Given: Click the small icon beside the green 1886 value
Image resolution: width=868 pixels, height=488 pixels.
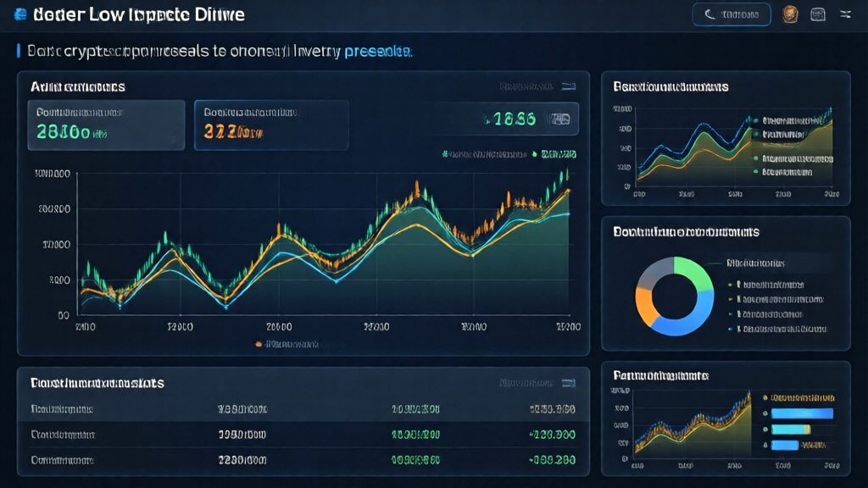Looking at the screenshot, I should [560, 119].
